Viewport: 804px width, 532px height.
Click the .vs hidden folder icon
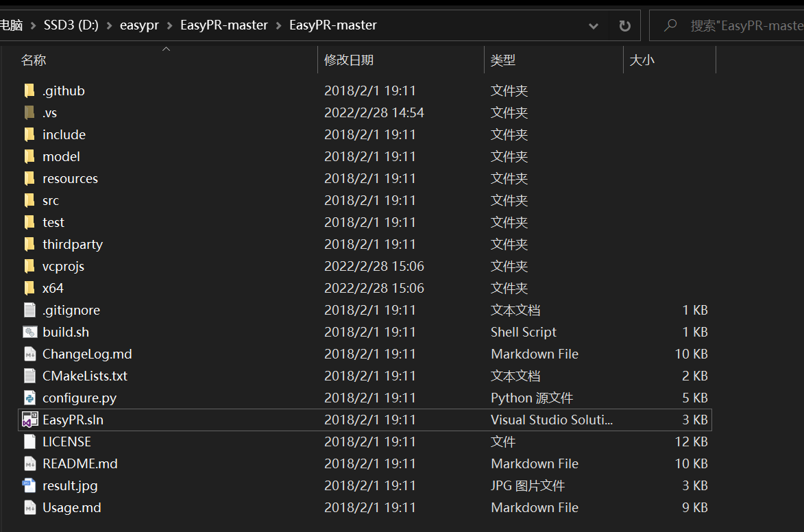click(x=29, y=113)
